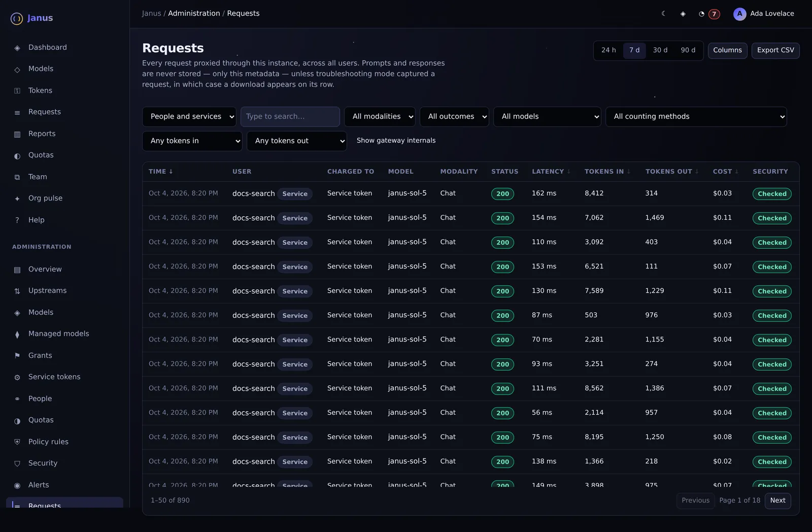Click the Alerts bell icon
The width and height of the screenshot is (812, 532).
pos(17,485)
